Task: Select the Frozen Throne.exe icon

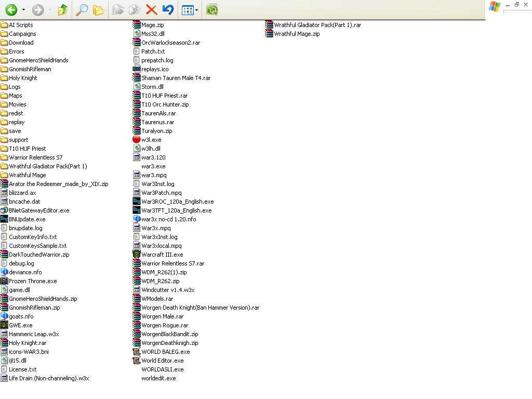Action: [4, 281]
